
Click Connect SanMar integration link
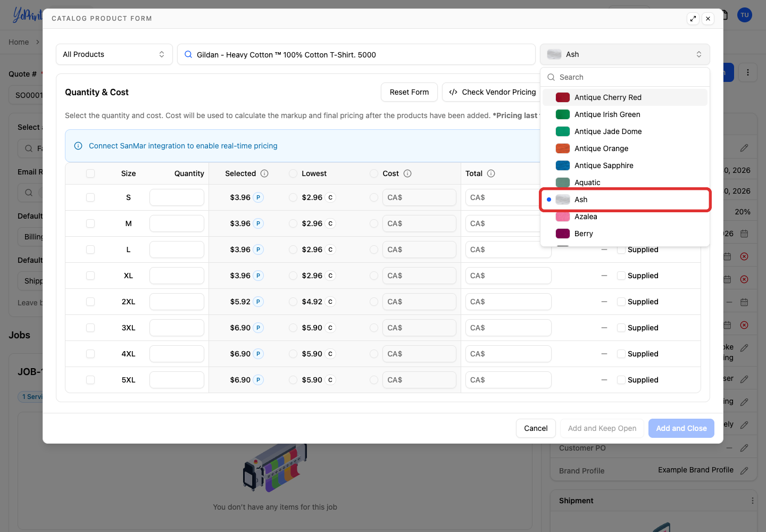pos(183,146)
